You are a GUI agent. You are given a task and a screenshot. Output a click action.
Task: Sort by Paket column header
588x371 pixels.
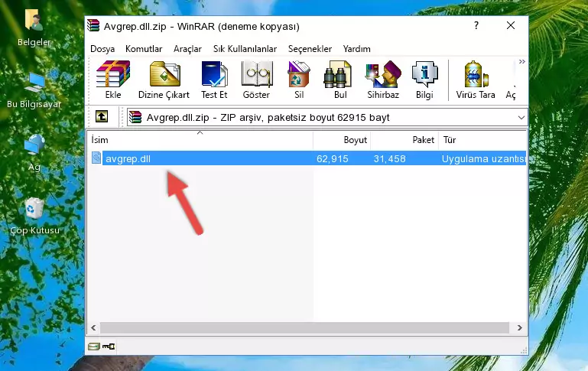pyautogui.click(x=404, y=140)
